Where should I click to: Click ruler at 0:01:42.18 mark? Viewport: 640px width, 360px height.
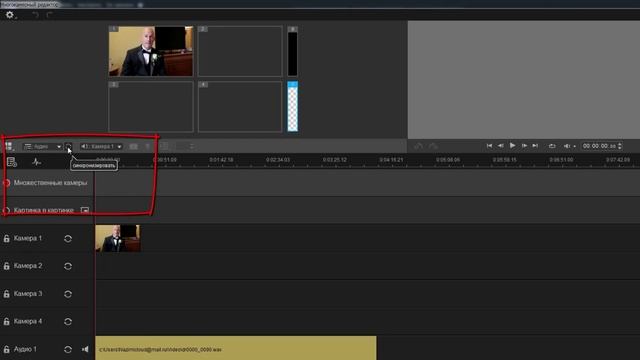[x=221, y=160]
